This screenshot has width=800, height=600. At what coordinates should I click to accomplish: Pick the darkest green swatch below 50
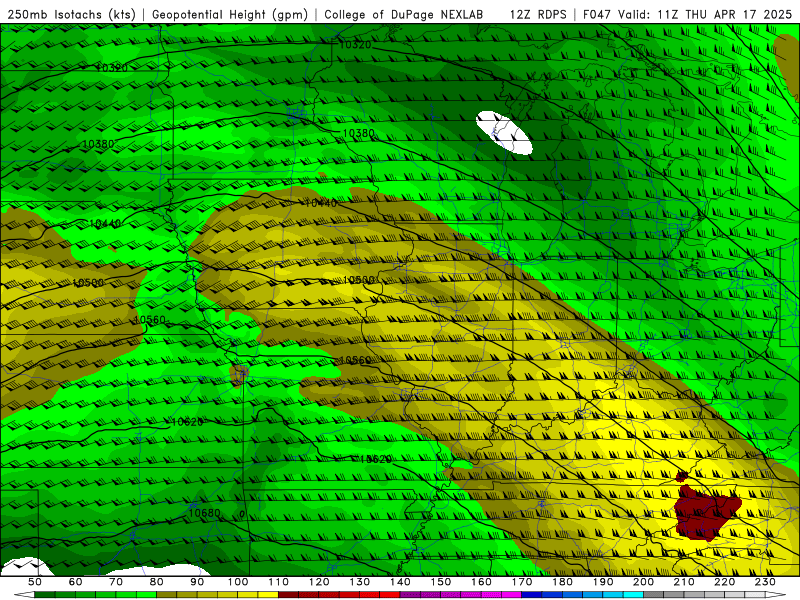44,595
